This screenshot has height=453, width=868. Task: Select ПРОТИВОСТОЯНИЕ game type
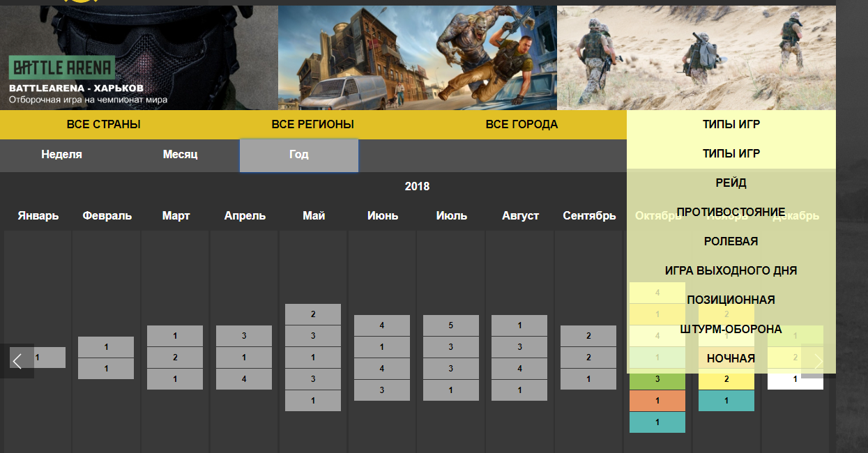tap(731, 213)
